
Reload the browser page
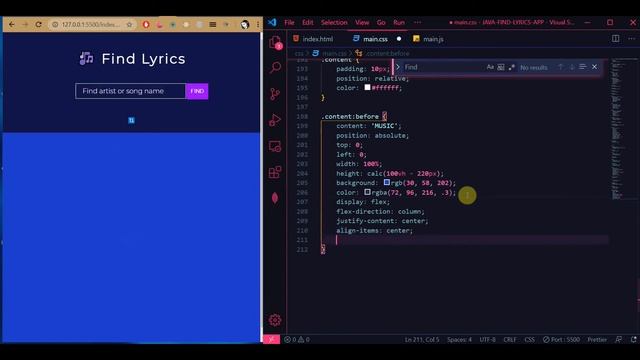(x=38, y=24)
